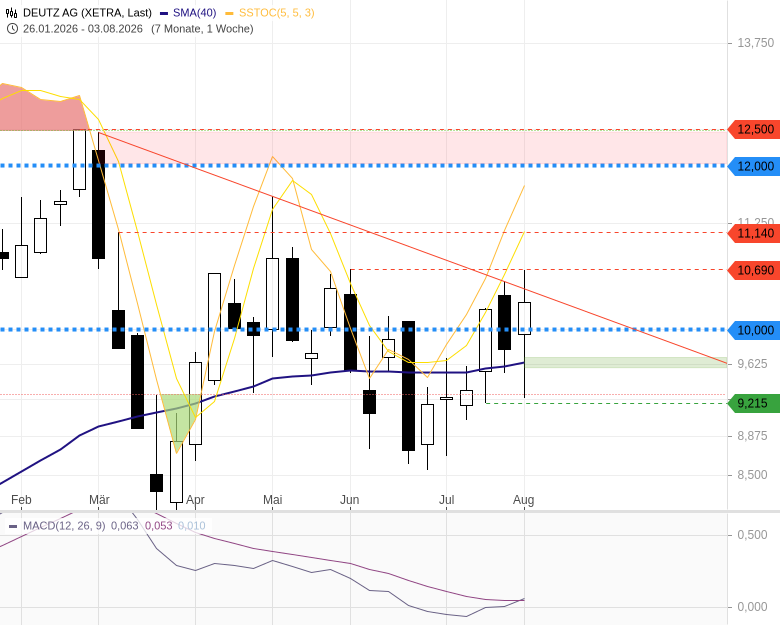
Task: Click the blue 12,000 price label
Action: (x=753, y=166)
